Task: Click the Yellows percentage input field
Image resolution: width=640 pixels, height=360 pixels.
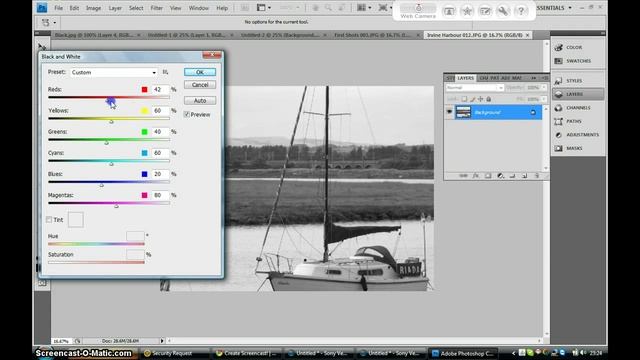Action: tap(160, 111)
